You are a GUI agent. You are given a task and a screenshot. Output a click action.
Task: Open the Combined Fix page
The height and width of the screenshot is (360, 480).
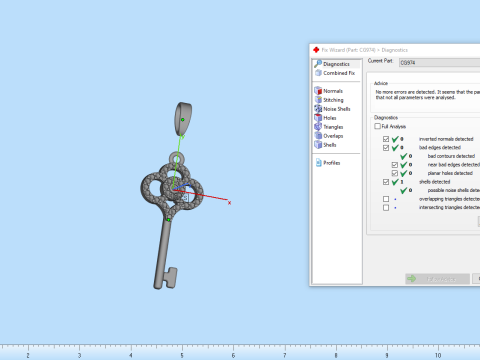[x=335, y=73]
